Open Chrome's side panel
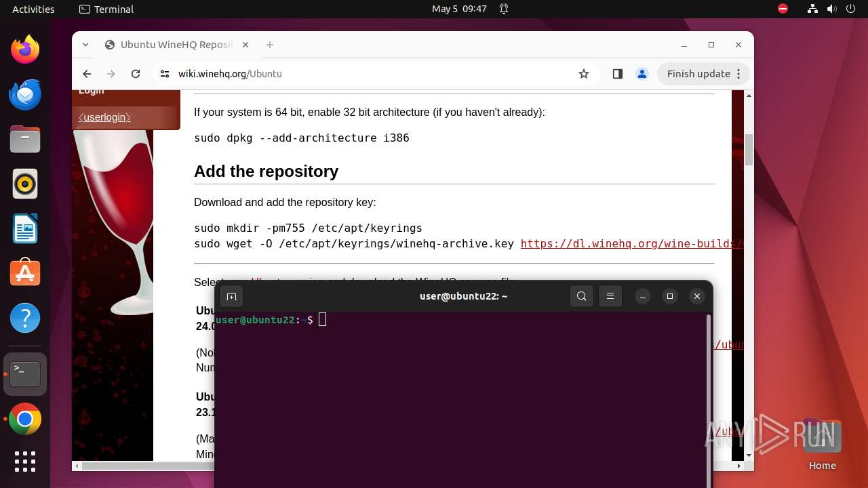 [x=617, y=74]
